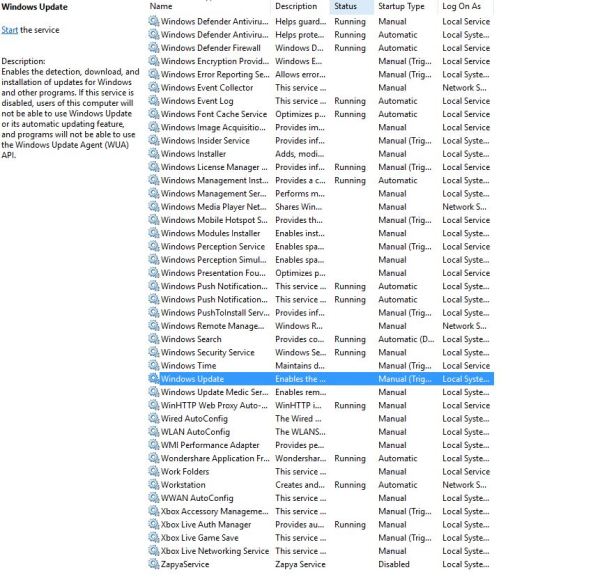
Task: Select the Windows Defender Firewall service
Action: [214, 48]
